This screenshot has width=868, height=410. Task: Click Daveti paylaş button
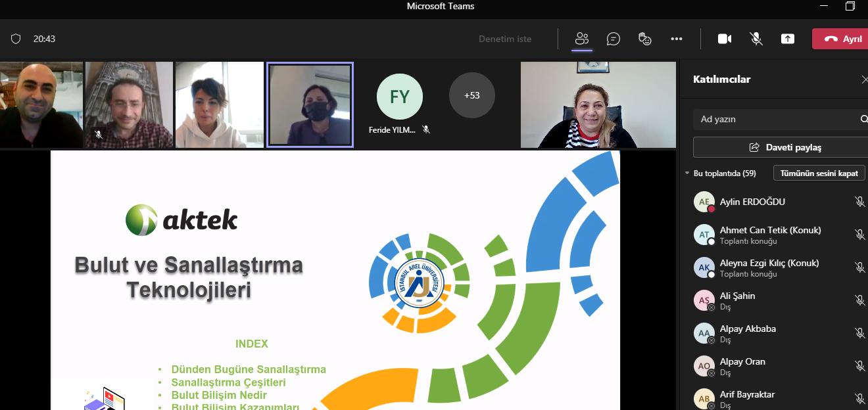(781, 147)
